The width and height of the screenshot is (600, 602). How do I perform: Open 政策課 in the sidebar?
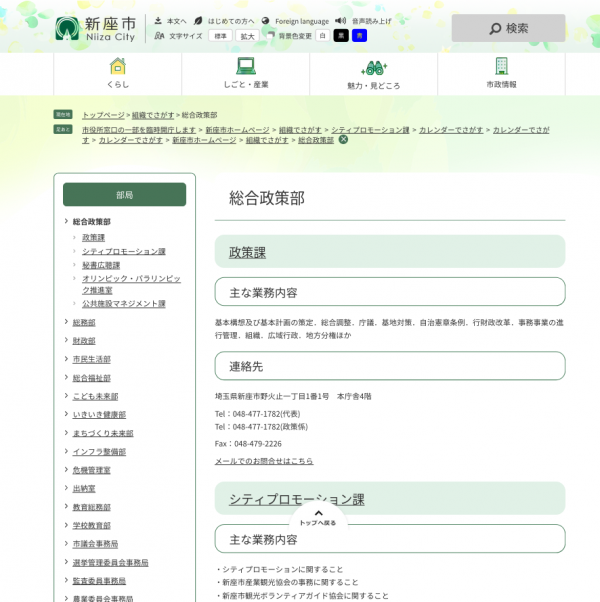[93, 238]
